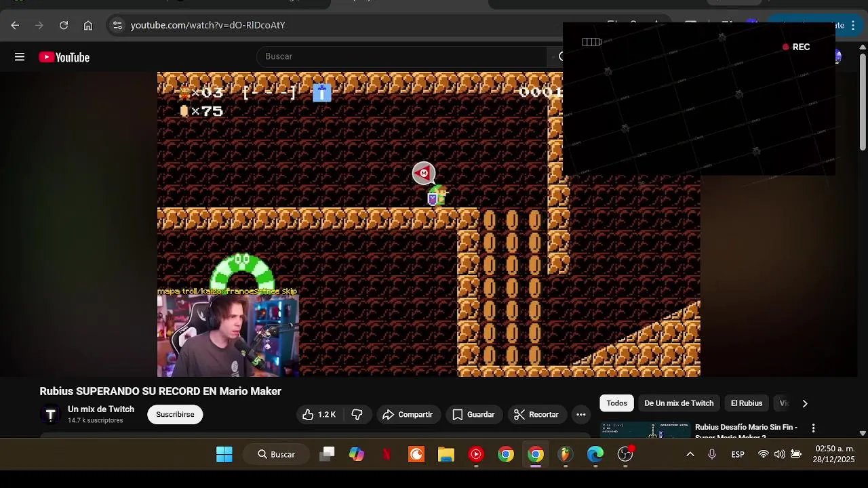Open Un mix de Twitch channel avatar
This screenshot has height=488, width=868.
50,414
